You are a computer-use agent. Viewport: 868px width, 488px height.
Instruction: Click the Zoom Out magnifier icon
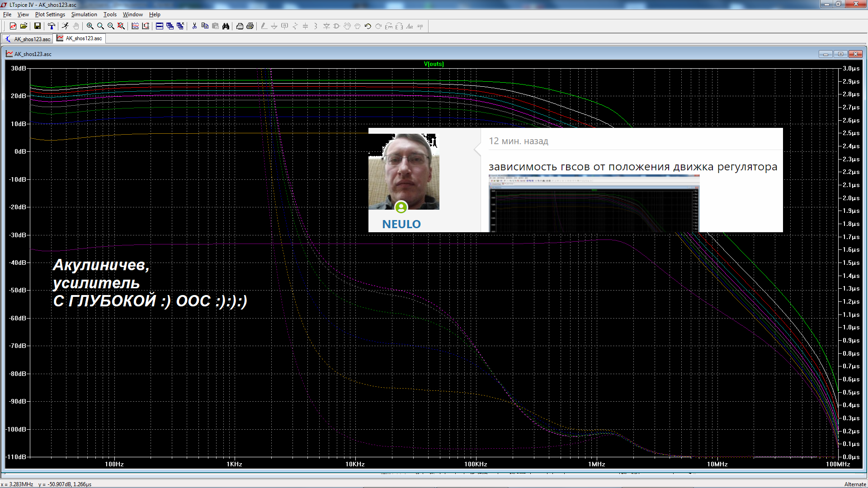pos(111,26)
